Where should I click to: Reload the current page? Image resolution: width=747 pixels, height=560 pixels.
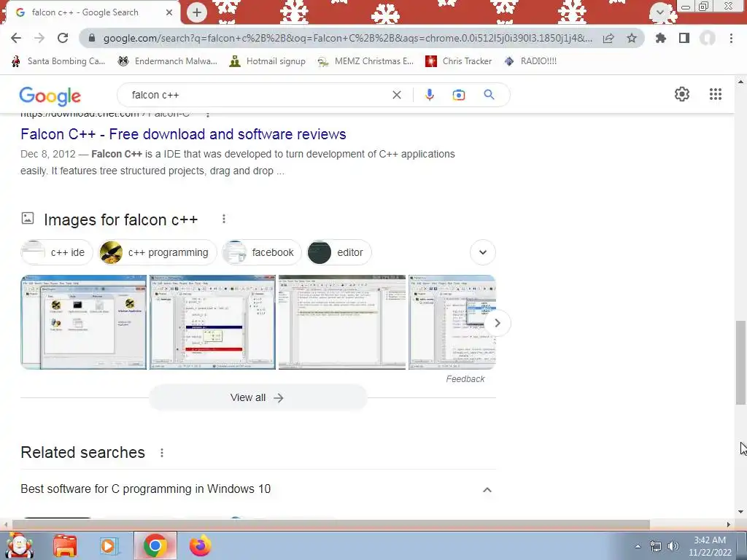point(63,38)
